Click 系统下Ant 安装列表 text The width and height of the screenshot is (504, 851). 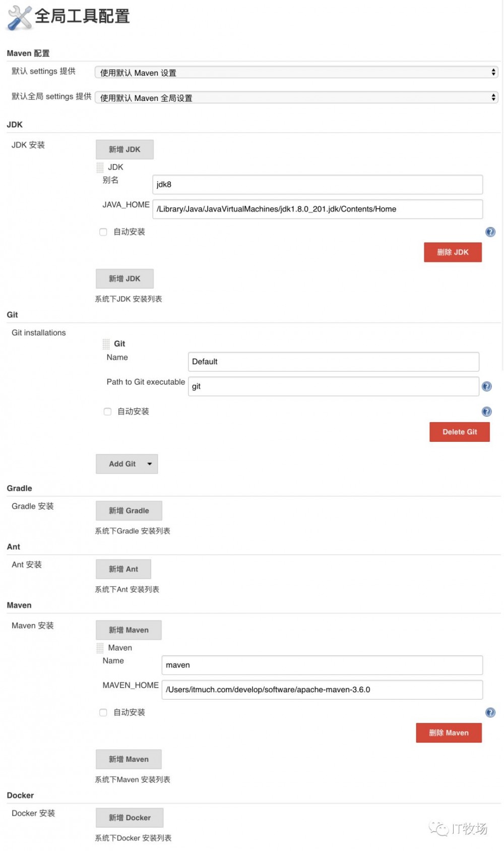[127, 590]
